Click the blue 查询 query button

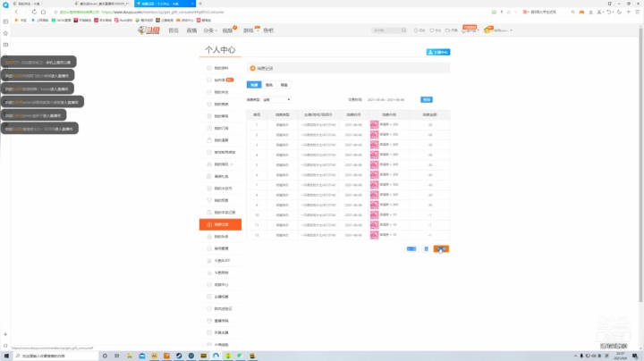coord(427,100)
